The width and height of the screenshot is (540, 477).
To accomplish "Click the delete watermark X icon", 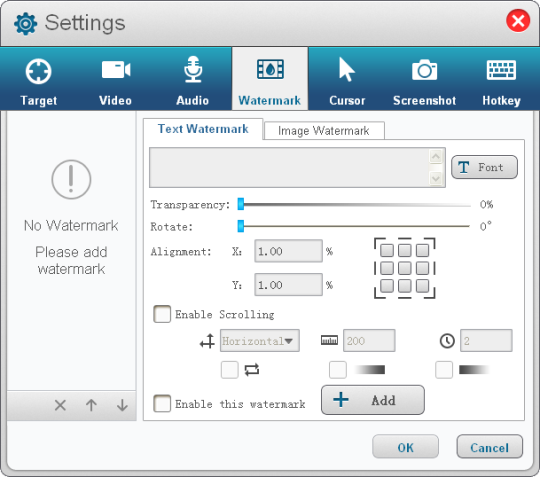I will 60,405.
